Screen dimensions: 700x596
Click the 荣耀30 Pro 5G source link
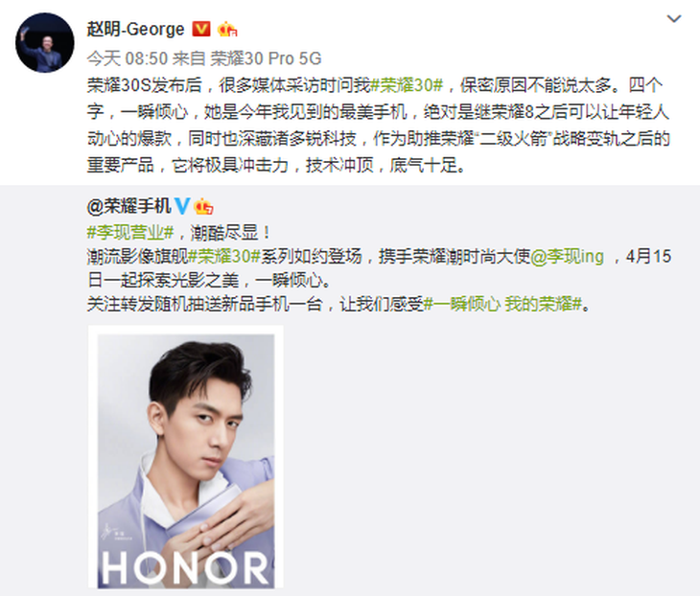pyautogui.click(x=266, y=58)
